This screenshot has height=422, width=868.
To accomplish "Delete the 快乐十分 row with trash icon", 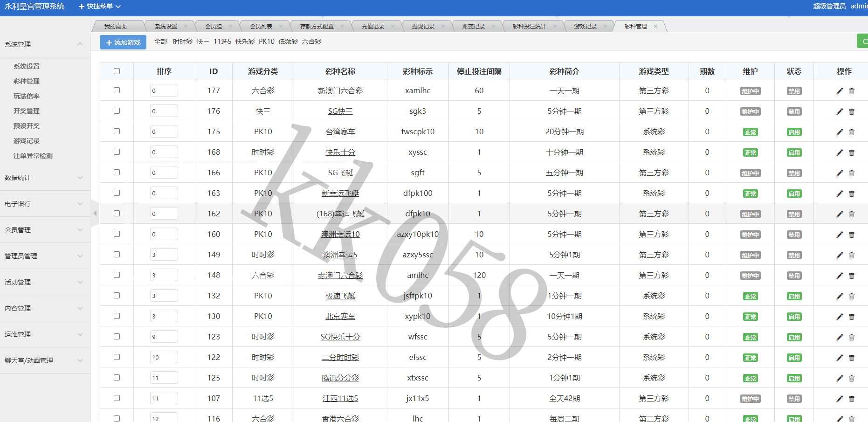I will click(852, 152).
